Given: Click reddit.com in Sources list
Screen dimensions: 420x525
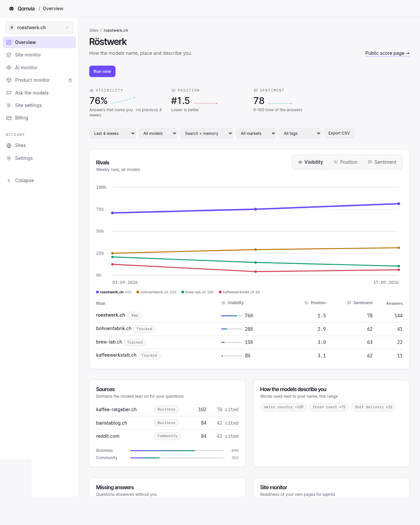Looking at the screenshot, I should pyautogui.click(x=108, y=436).
